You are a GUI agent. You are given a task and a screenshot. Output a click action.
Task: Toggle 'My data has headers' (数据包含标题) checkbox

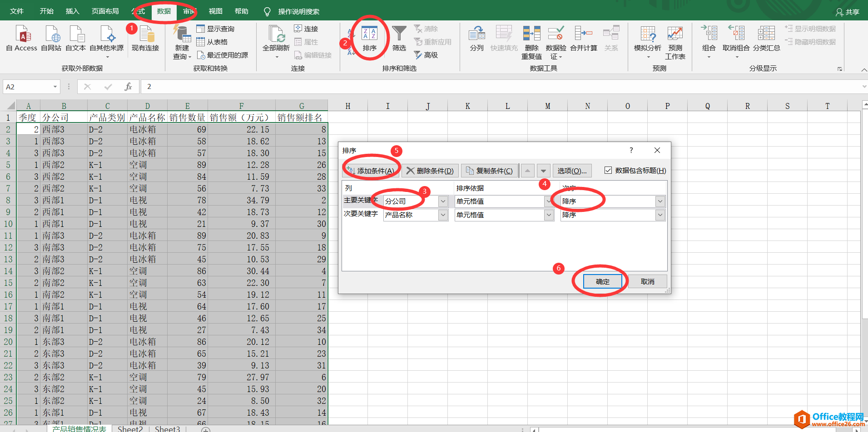coord(608,170)
